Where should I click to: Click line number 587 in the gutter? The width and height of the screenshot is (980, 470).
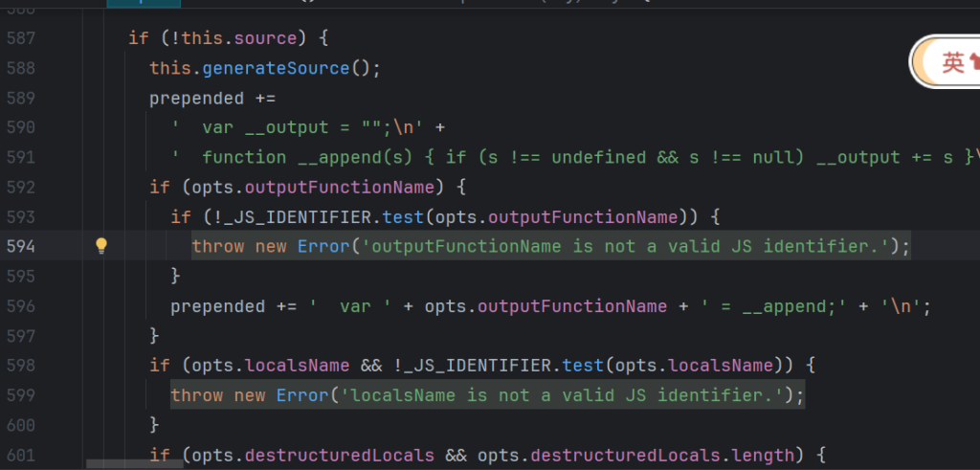coord(21,38)
